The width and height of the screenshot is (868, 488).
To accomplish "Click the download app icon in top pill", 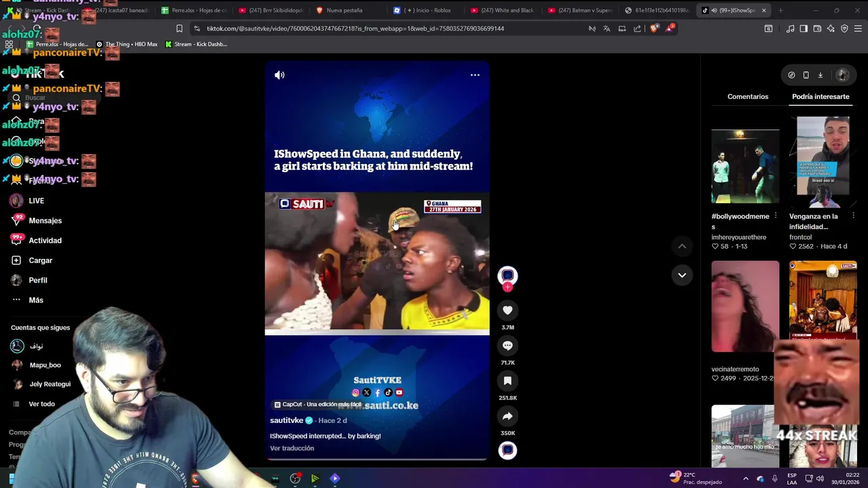I will pyautogui.click(x=820, y=75).
